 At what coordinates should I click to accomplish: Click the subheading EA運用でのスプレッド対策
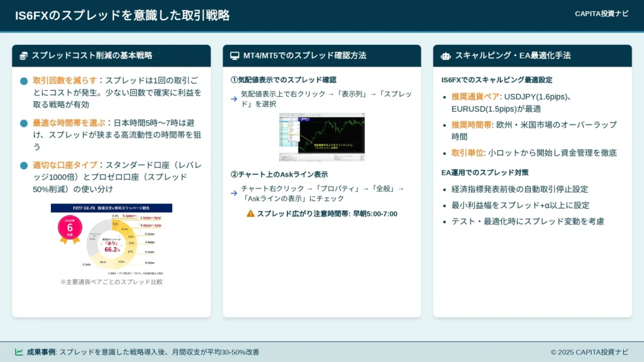click(x=485, y=173)
